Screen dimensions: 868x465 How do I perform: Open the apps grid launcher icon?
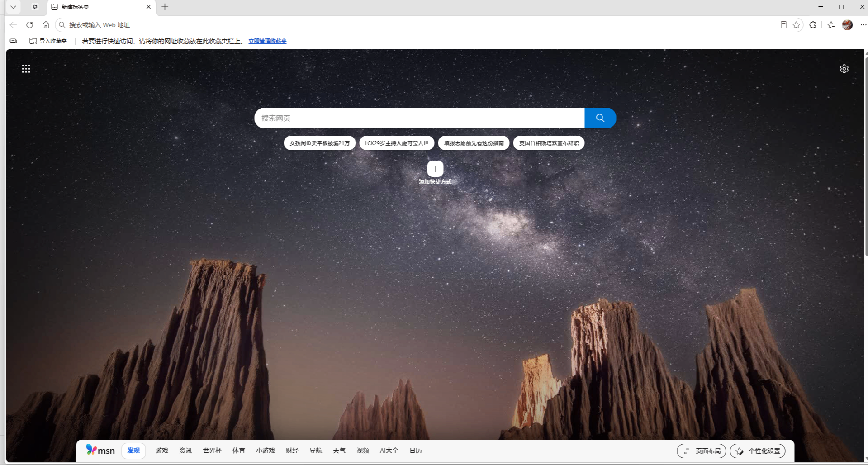click(26, 69)
